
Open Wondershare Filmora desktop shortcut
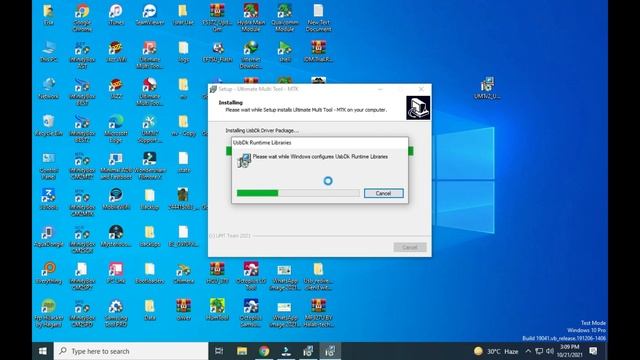150,166
